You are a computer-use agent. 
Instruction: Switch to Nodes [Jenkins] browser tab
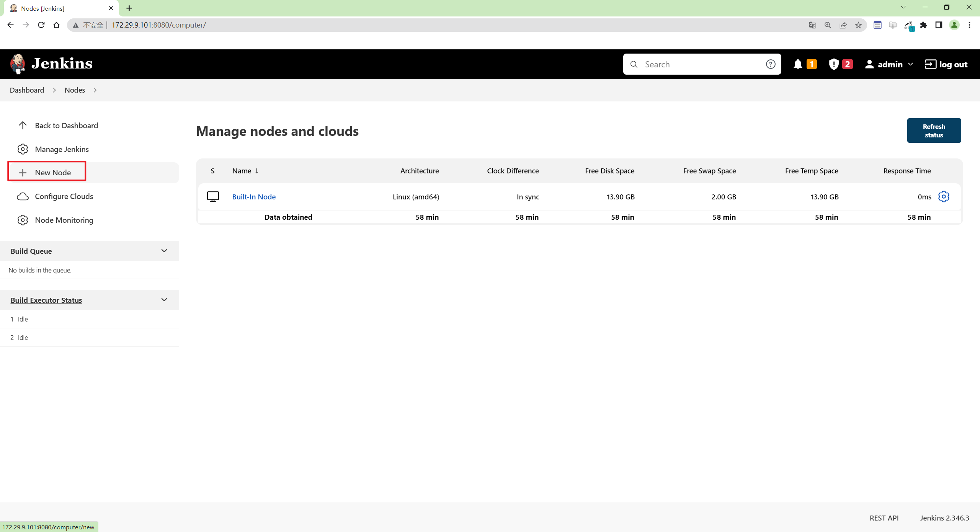click(x=61, y=8)
